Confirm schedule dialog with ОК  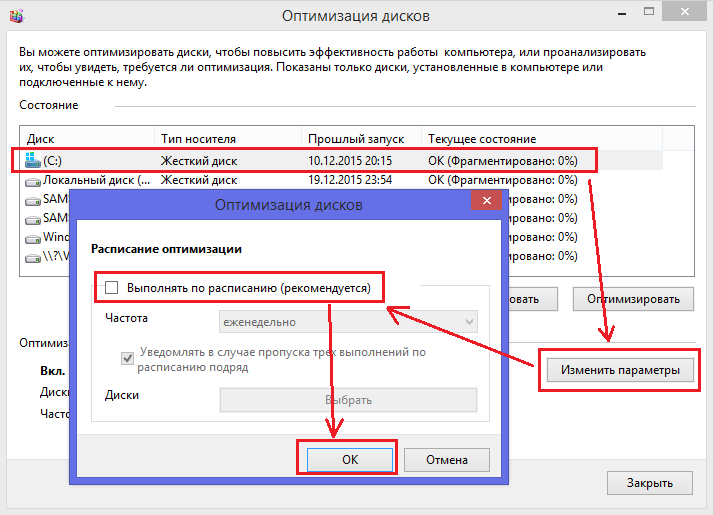(350, 460)
